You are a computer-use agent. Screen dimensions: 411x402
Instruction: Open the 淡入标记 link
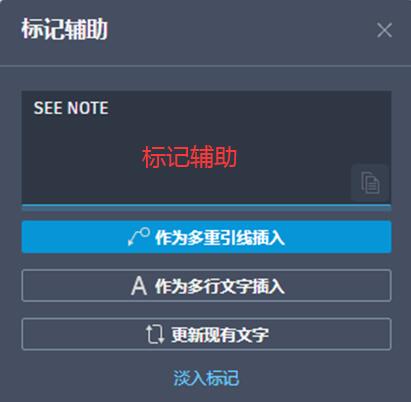pyautogui.click(x=206, y=378)
